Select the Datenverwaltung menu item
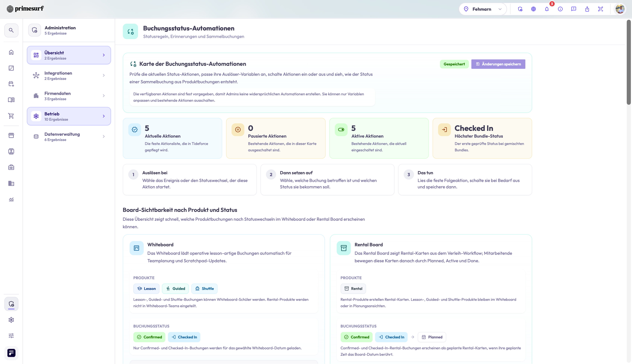 tap(69, 136)
